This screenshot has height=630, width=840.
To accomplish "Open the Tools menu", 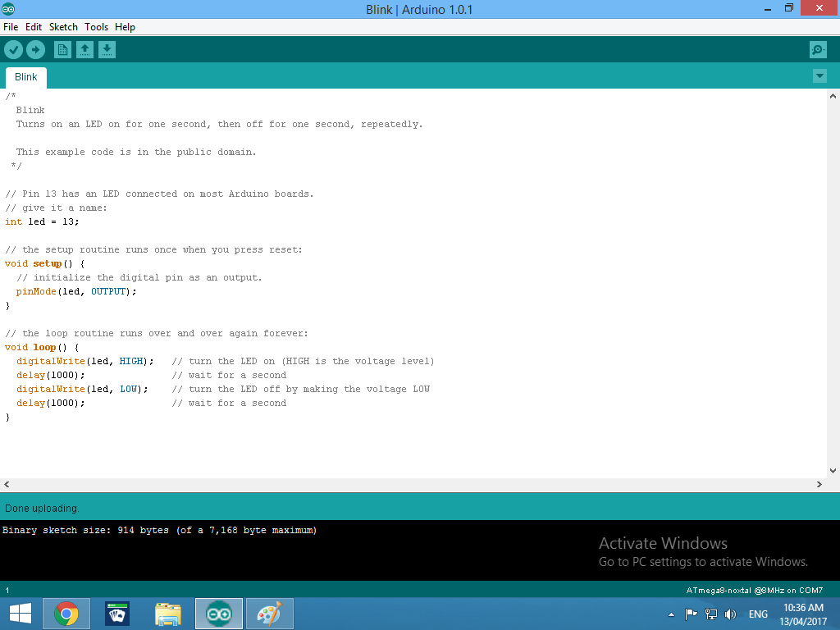I will (x=97, y=27).
